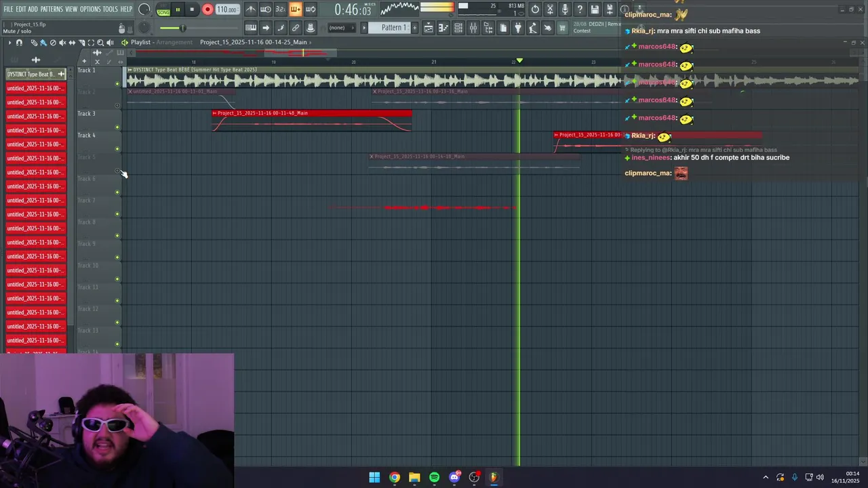
Task: Mute Track 1 with its green light
Action: 117,84
